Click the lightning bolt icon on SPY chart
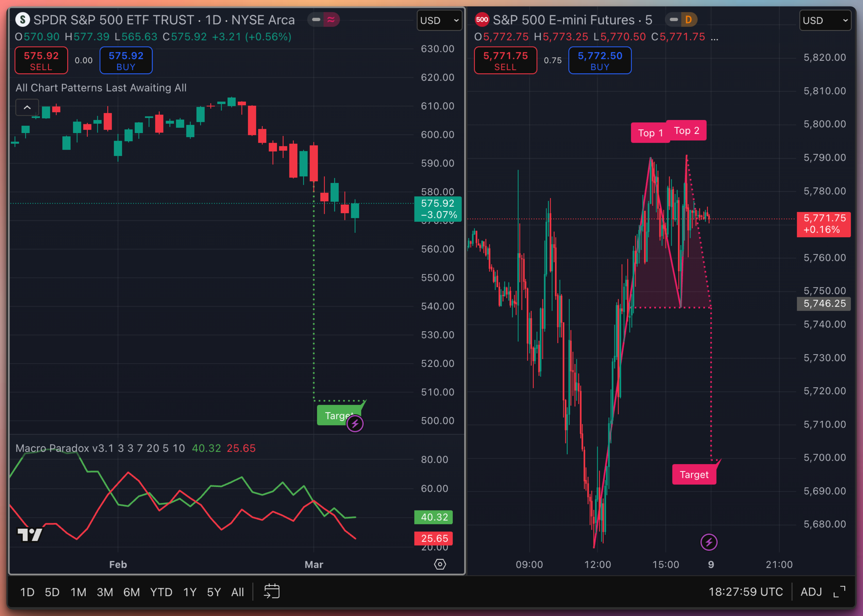Image resolution: width=863 pixels, height=616 pixels. pos(355,424)
